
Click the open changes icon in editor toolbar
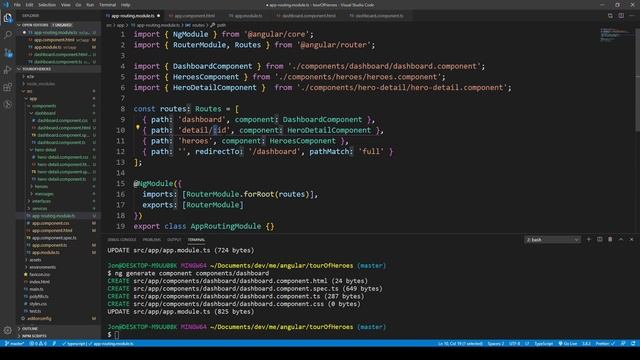(x=610, y=16)
